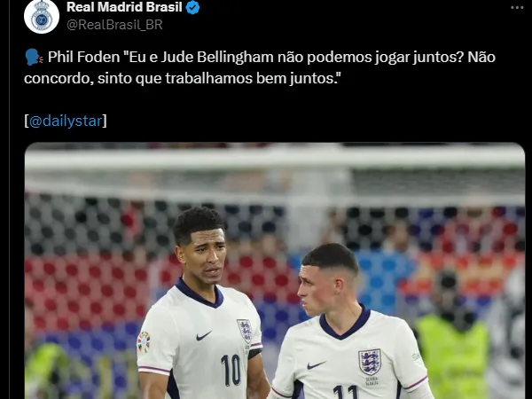
Task: Click the blue verified checkmark badge
Action: pyautogui.click(x=193, y=7)
